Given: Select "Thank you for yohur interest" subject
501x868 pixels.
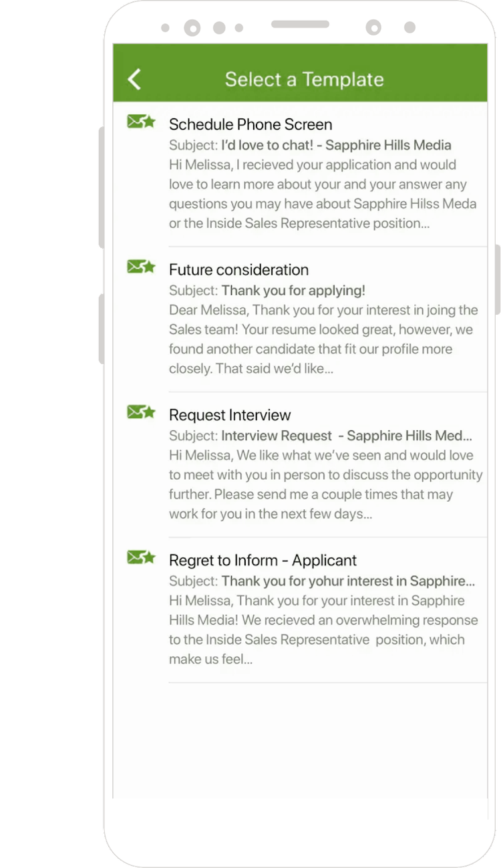Looking at the screenshot, I should (x=322, y=581).
